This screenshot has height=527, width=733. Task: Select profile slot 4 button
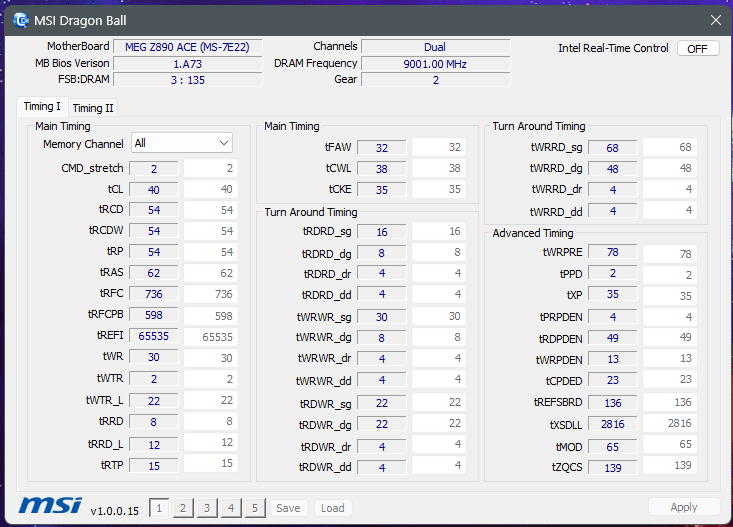(231, 508)
